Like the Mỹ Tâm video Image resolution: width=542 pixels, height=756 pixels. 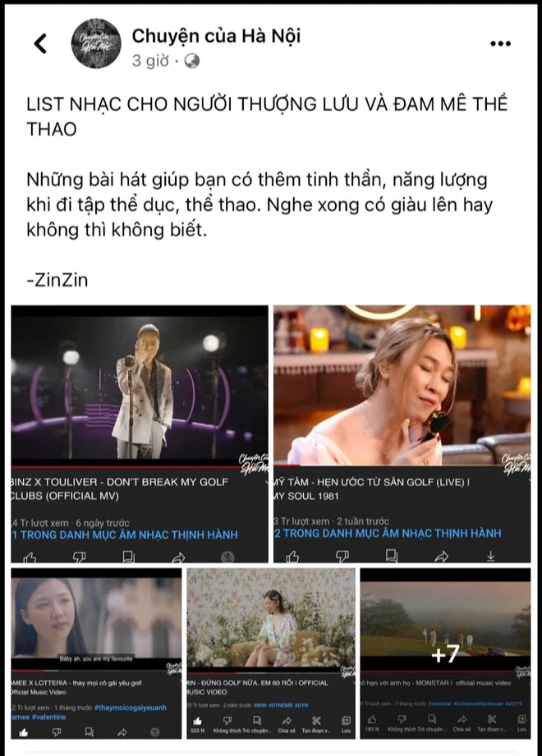(292, 557)
